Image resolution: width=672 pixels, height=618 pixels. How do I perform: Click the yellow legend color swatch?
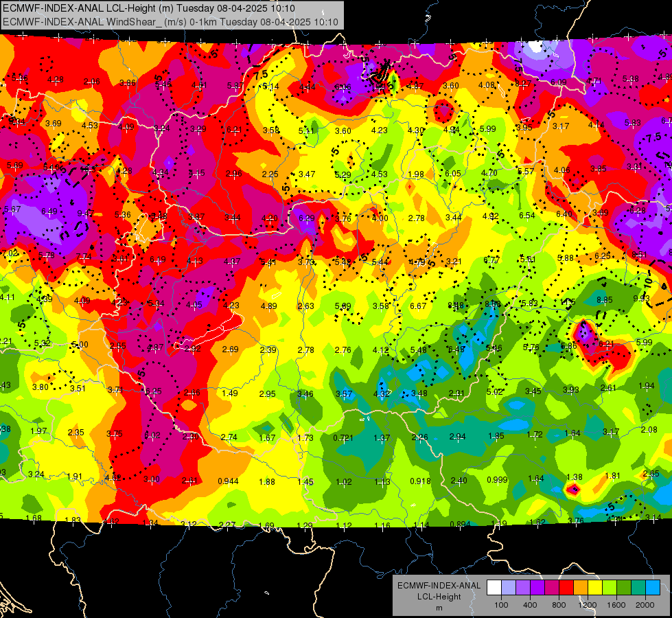595,588
